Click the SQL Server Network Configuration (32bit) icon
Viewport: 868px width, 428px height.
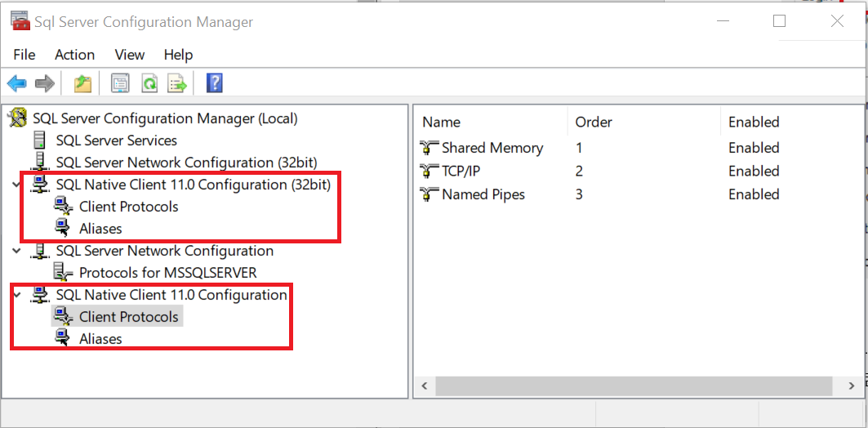click(x=40, y=162)
